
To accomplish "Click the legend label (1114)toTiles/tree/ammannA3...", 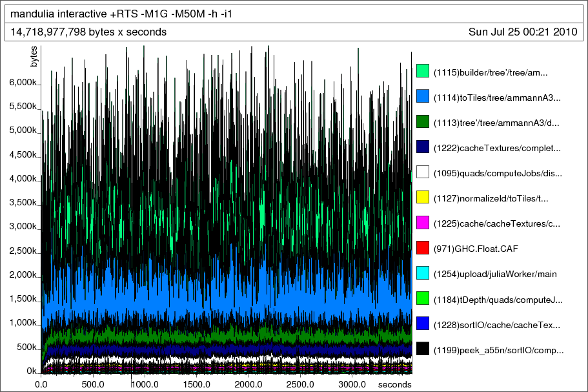I will pyautogui.click(x=497, y=98).
